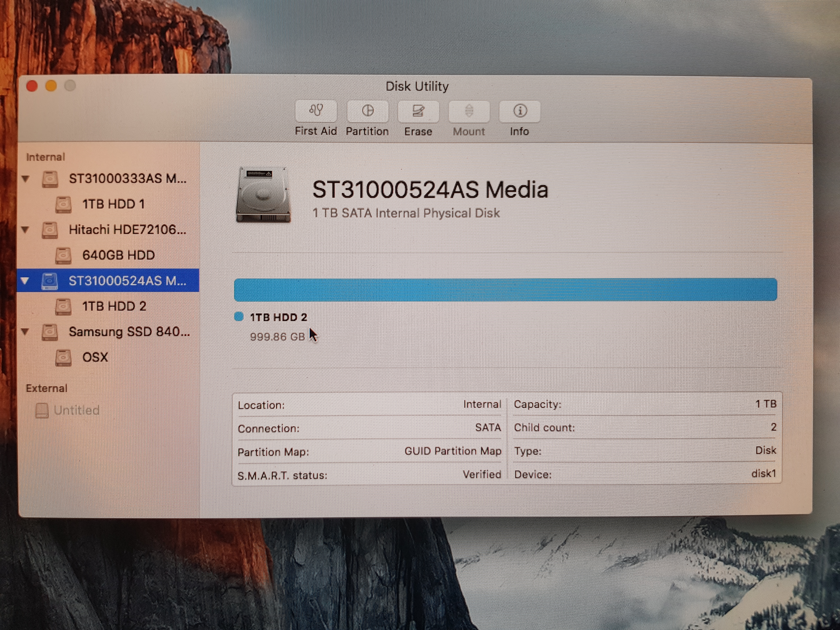Screen dimensions: 840x630
Task: Click the ST31000524AS disk icon in sidebar
Action: pos(50,281)
